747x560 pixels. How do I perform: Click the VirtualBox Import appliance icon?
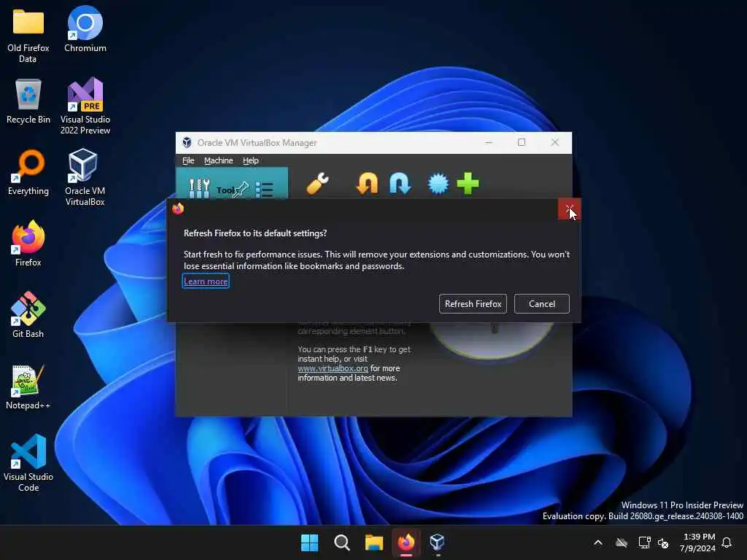(x=368, y=184)
